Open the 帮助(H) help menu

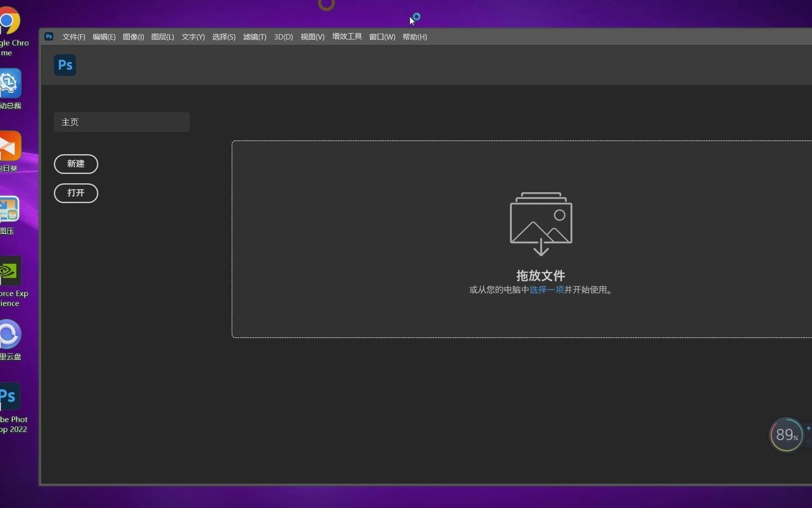coord(414,37)
